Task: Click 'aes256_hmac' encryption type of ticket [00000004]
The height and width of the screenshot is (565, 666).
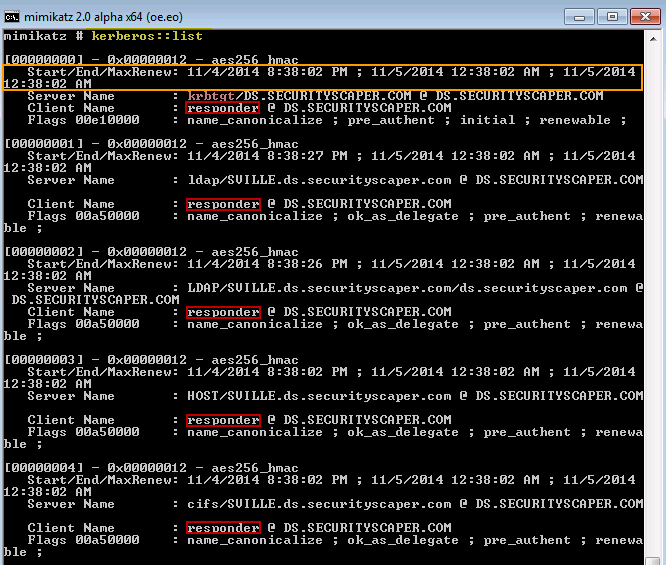Action: tap(255, 468)
